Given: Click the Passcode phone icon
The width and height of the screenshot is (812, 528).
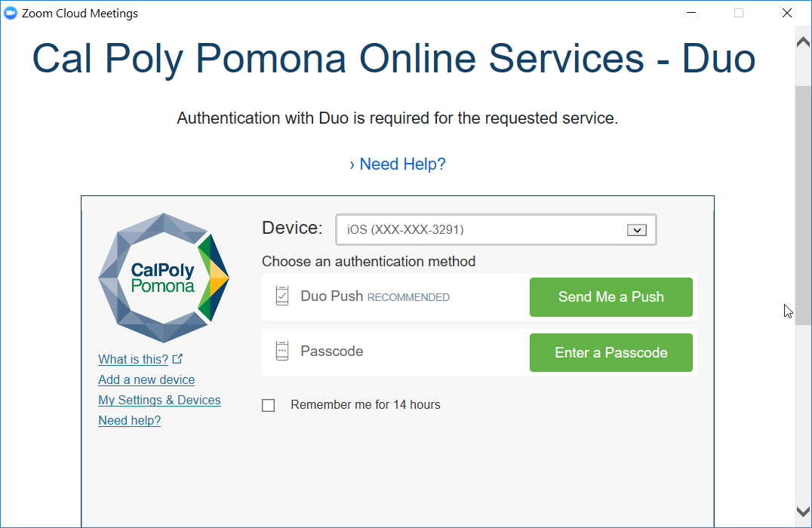Looking at the screenshot, I should pyautogui.click(x=282, y=351).
